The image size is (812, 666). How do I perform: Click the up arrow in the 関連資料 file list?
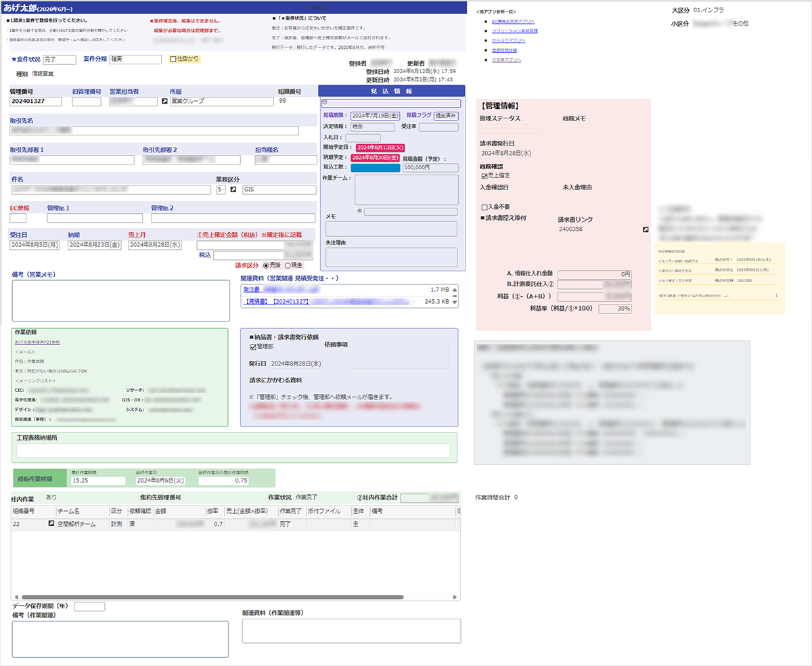tap(455, 290)
